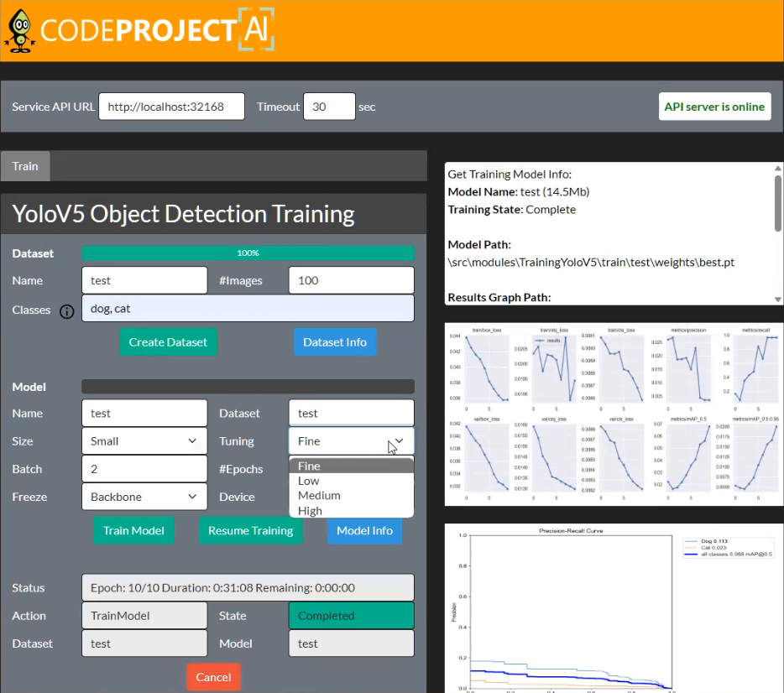Click the Status field showing Epoch 10/10
Image resolution: width=784 pixels, height=693 pixels.
tap(248, 587)
